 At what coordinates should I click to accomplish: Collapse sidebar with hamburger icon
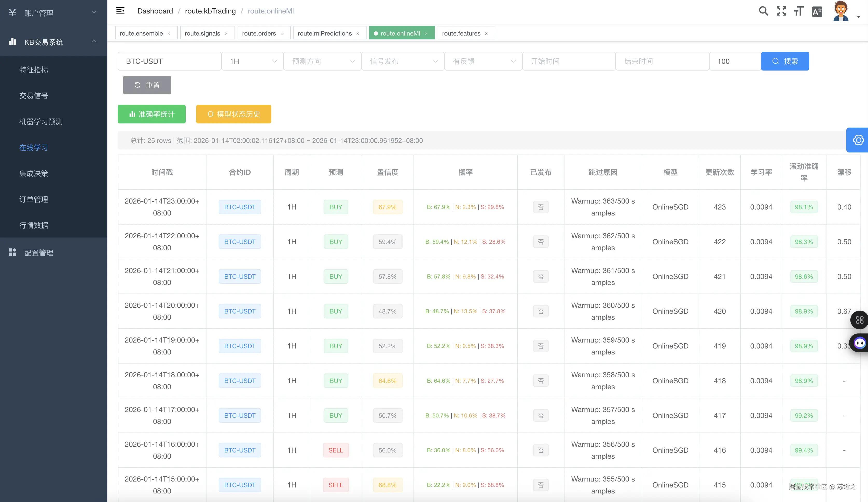(x=120, y=11)
